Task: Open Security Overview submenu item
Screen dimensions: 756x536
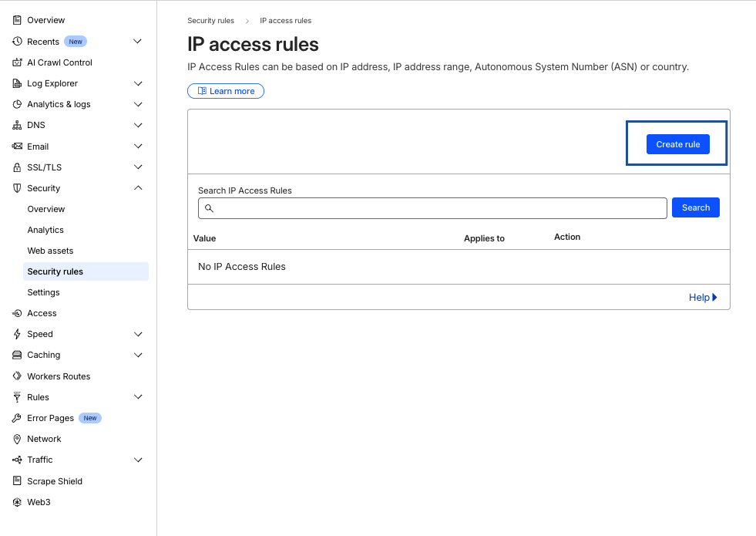Action: tap(45, 209)
